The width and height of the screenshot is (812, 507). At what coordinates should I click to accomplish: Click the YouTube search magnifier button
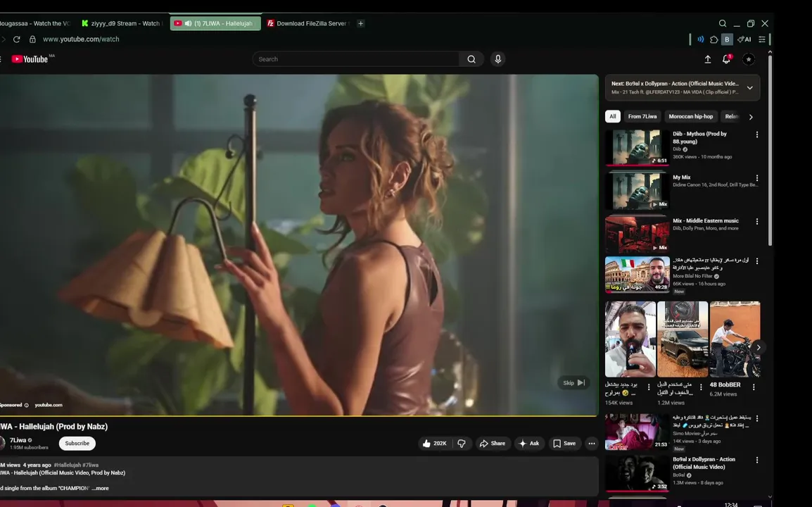(x=471, y=59)
